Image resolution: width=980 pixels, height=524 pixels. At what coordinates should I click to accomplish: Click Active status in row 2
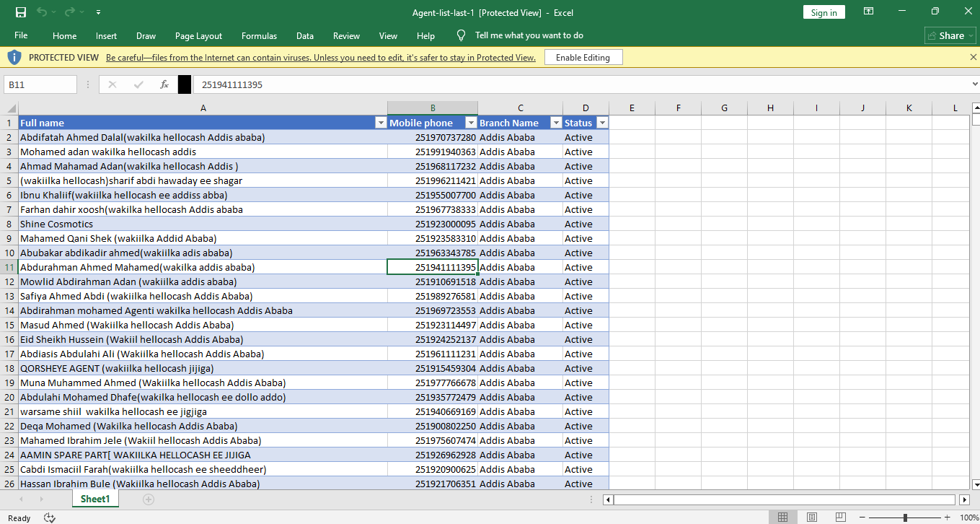(586, 137)
